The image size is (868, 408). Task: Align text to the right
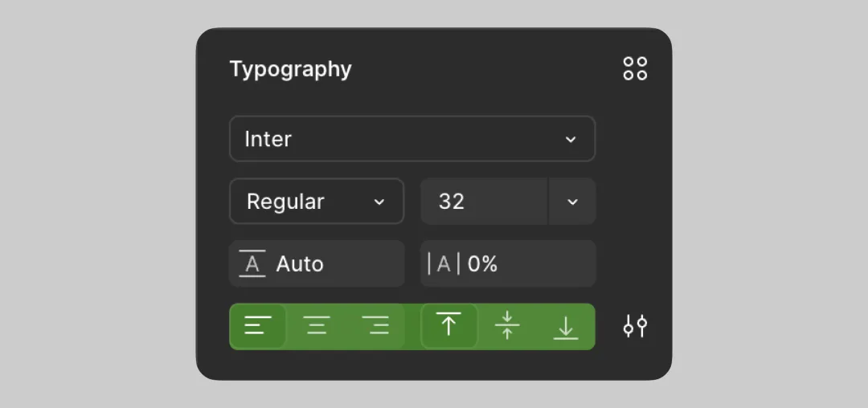375,326
